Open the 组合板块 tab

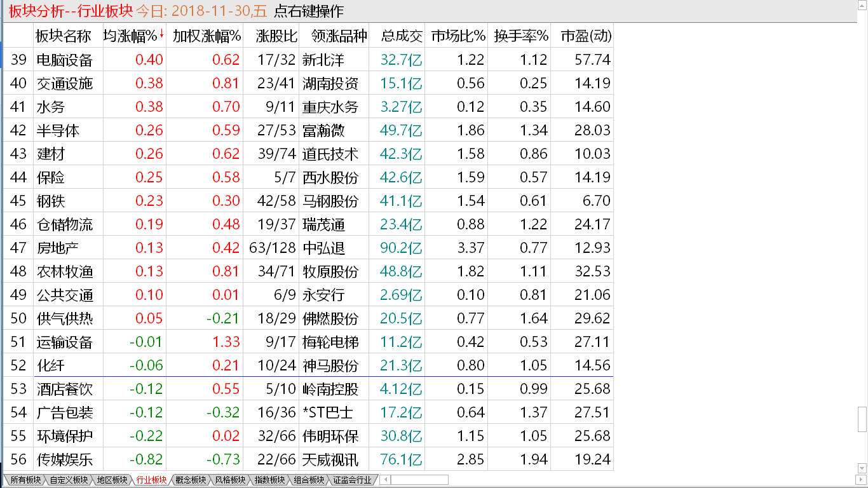[309, 480]
